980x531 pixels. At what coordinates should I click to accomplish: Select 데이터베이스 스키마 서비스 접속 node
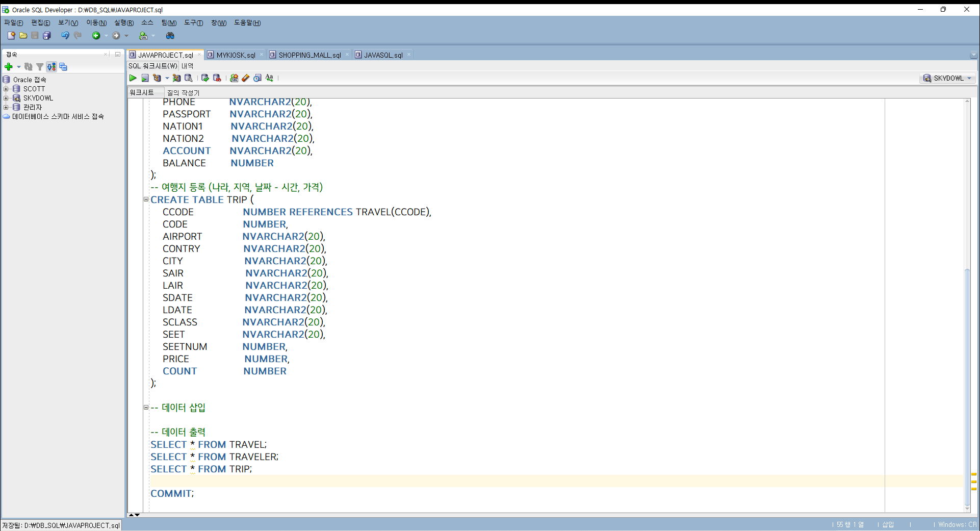pos(58,116)
